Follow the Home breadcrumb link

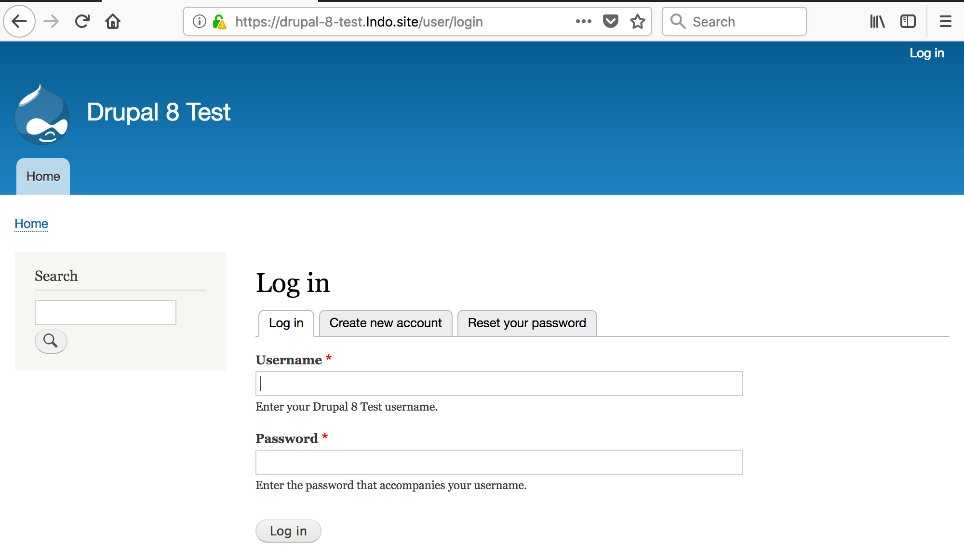coord(31,224)
